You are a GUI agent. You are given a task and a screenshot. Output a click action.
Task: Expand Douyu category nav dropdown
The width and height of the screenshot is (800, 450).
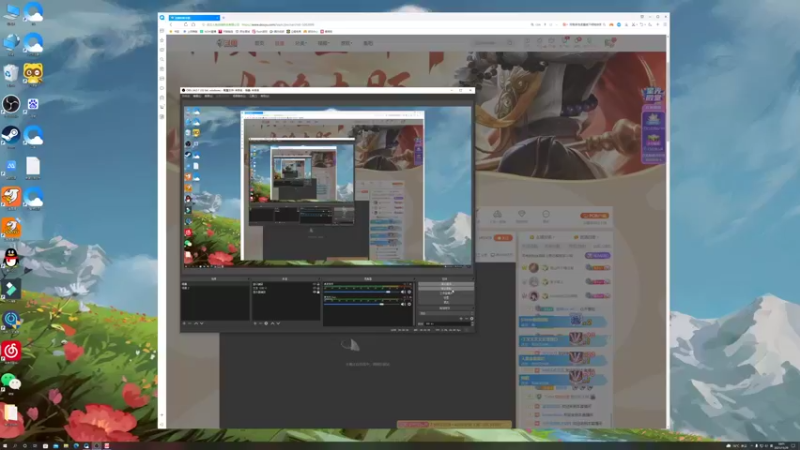pyautogui.click(x=301, y=43)
